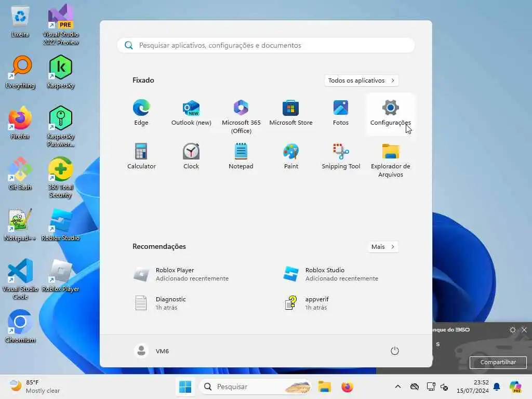Image resolution: width=532 pixels, height=399 pixels.
Task: Launch Paint from Start menu
Action: point(291,157)
